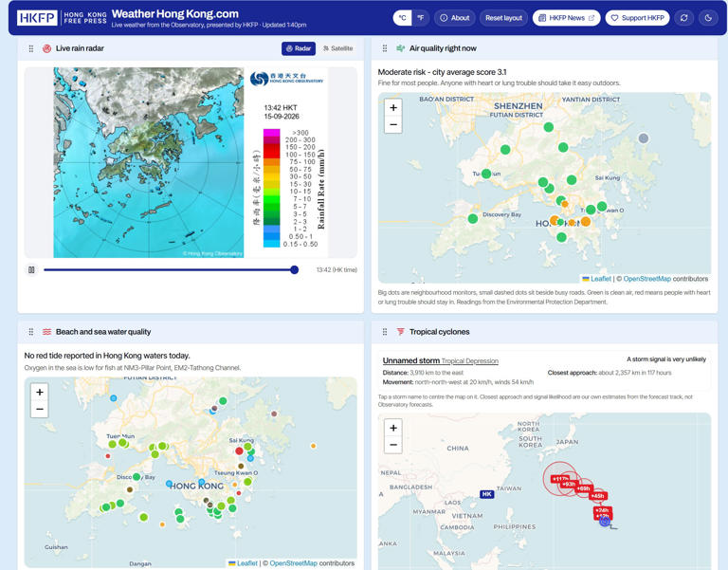Toggle dark mode with the moon icon
Screen dimensions: 728x570
tap(708, 18)
